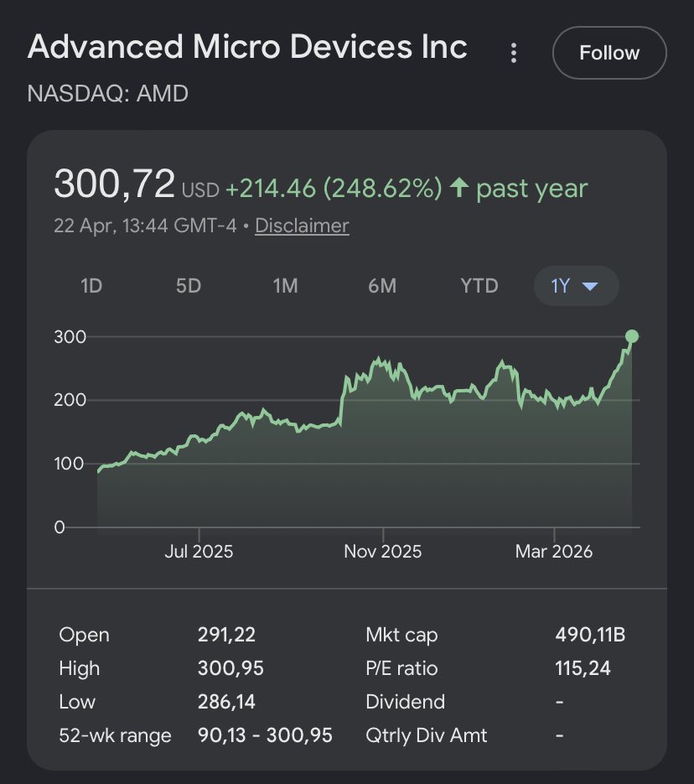Viewport: 694px width, 784px height.
Task: Switch chart to 6M range
Action: 382,286
